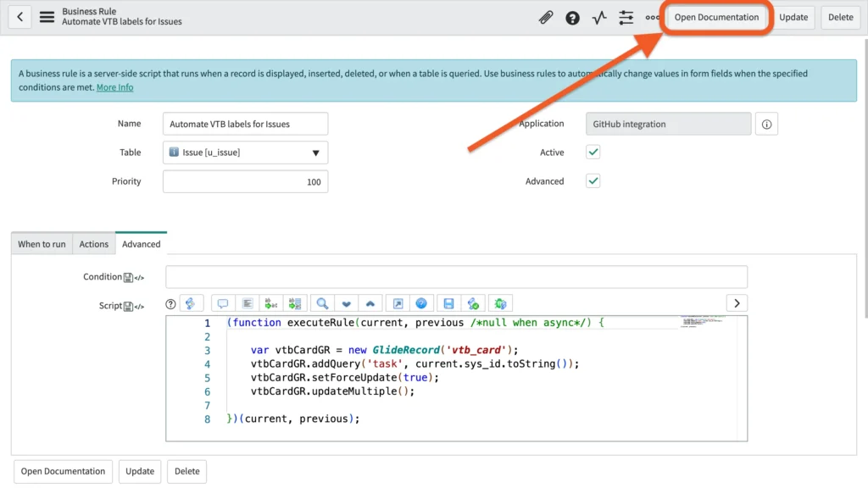
Task: Click code line containing addQuery('task'
Action: pyautogui.click(x=415, y=364)
